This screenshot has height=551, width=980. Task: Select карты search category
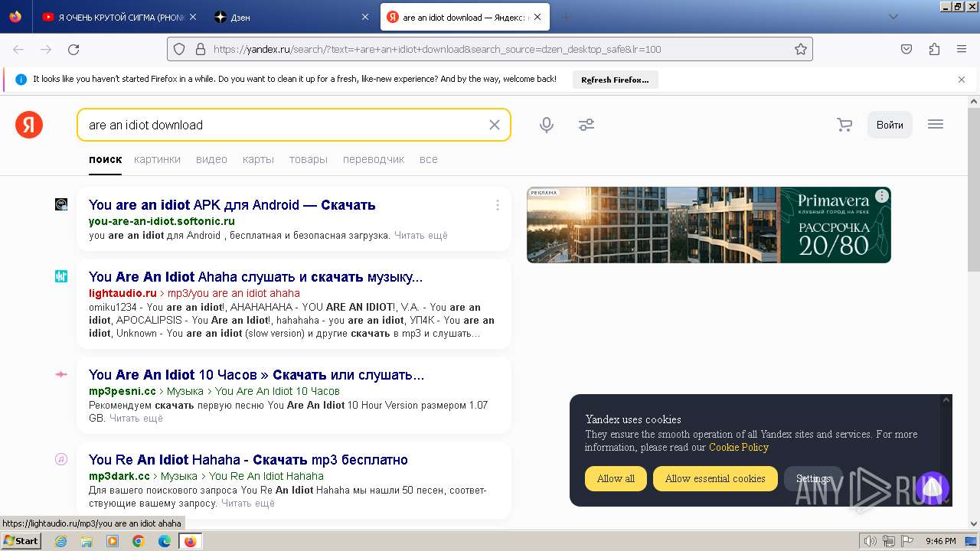coord(258,159)
